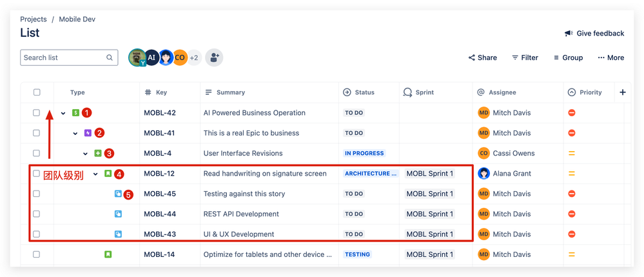
Task: Click the highest priority icon for MOBL-45
Action: click(571, 194)
